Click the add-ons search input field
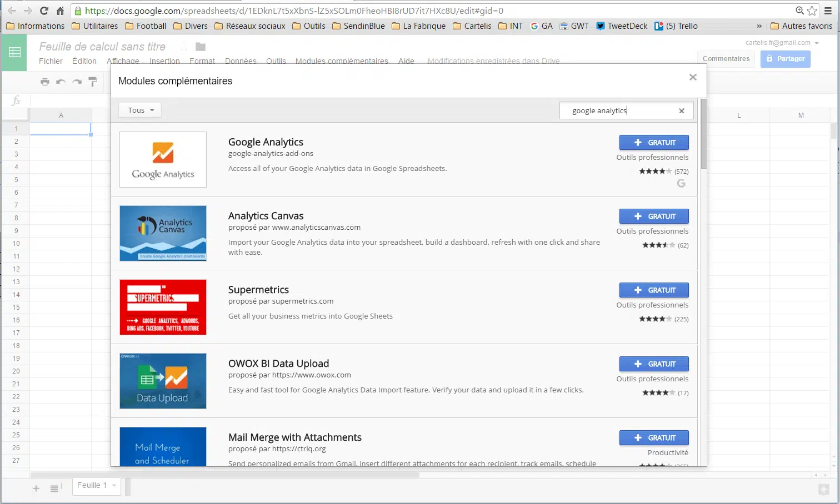The height and width of the screenshot is (504, 840). pos(619,111)
